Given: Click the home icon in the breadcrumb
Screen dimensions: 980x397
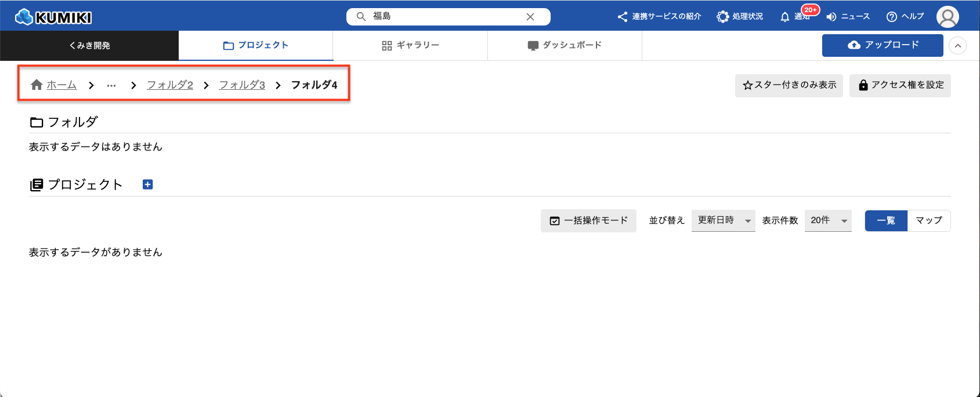Looking at the screenshot, I should pyautogui.click(x=37, y=85).
